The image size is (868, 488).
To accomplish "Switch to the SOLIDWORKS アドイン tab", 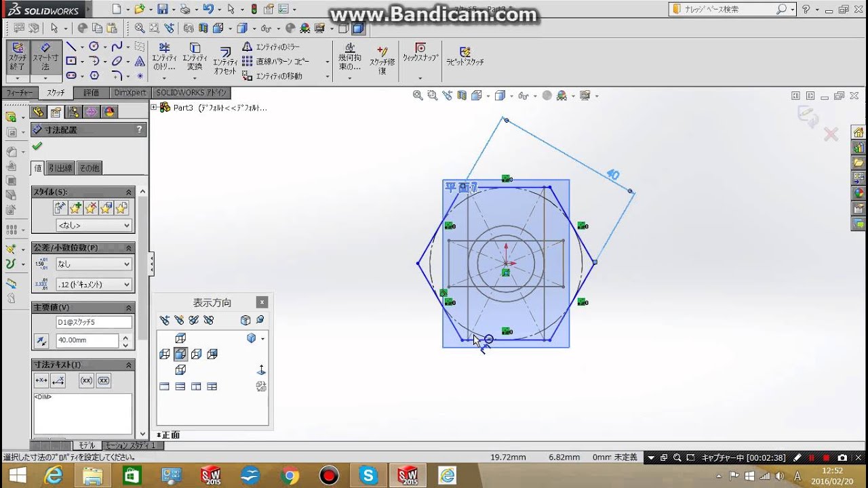I will coord(191,93).
